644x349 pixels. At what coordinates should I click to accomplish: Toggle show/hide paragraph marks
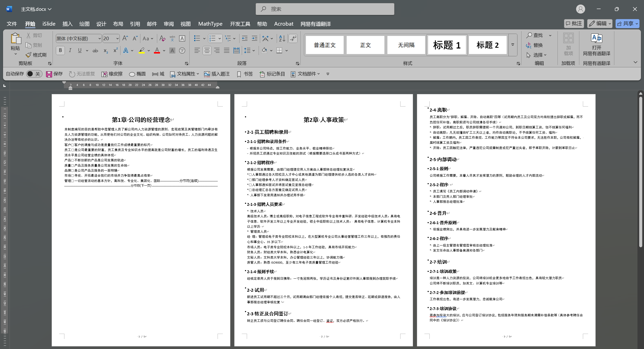tap(293, 38)
